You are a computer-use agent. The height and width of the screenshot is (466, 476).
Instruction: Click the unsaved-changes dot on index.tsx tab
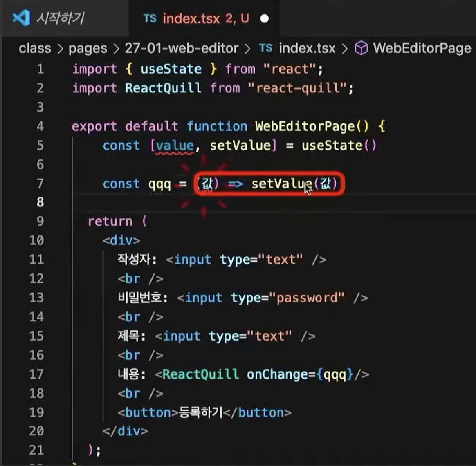tap(265, 19)
